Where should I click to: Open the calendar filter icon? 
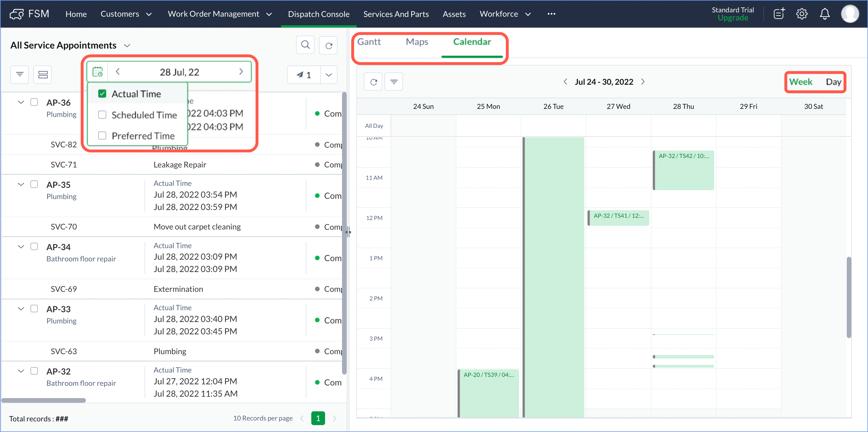pyautogui.click(x=393, y=82)
